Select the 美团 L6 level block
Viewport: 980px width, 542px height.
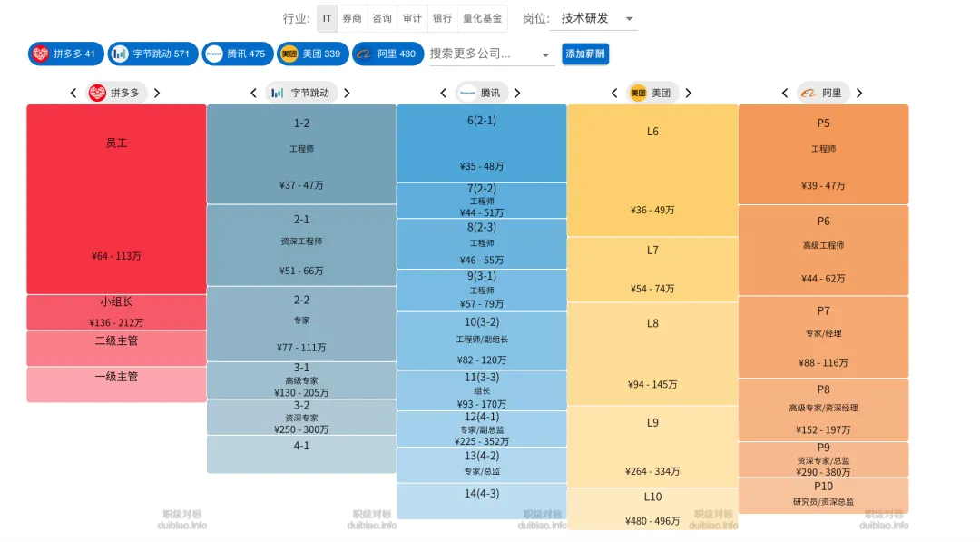point(652,170)
